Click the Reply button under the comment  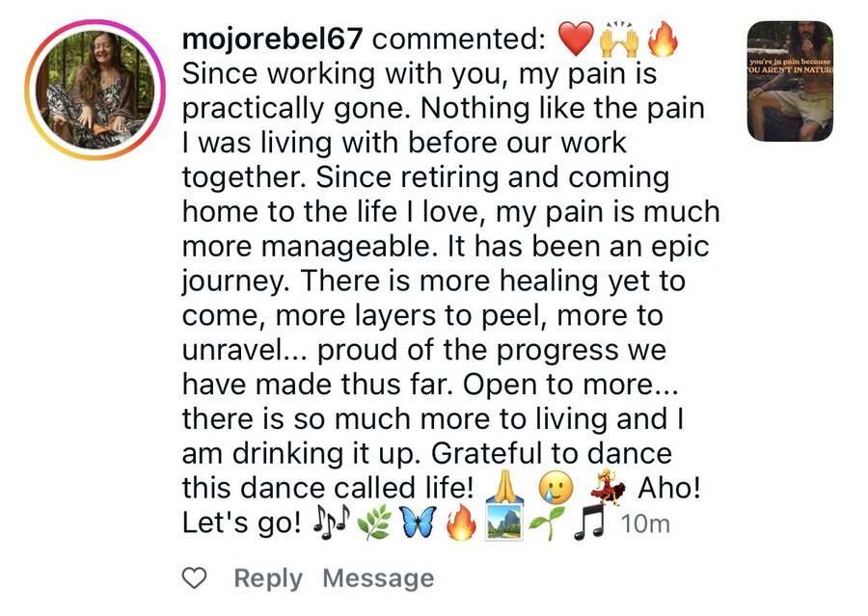pyautogui.click(x=268, y=579)
